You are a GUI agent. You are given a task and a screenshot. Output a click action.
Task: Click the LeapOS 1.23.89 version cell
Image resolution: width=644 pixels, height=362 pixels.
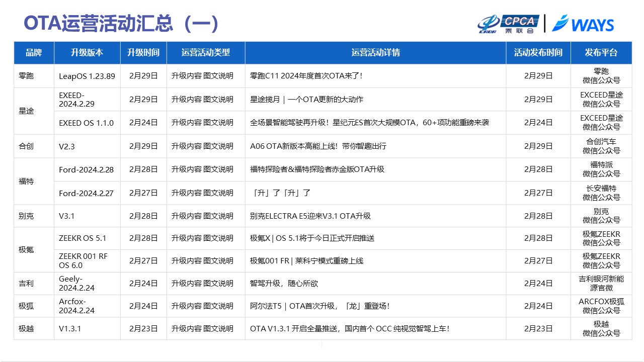point(87,76)
